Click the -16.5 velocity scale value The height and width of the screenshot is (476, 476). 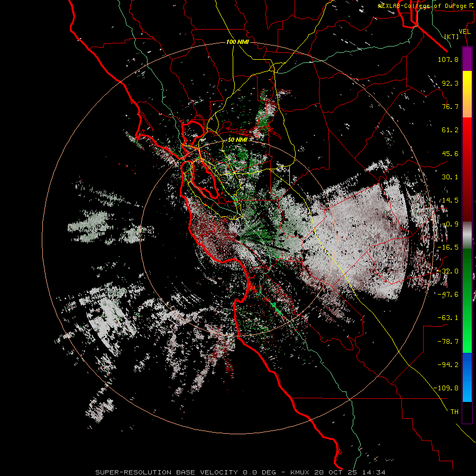448,248
